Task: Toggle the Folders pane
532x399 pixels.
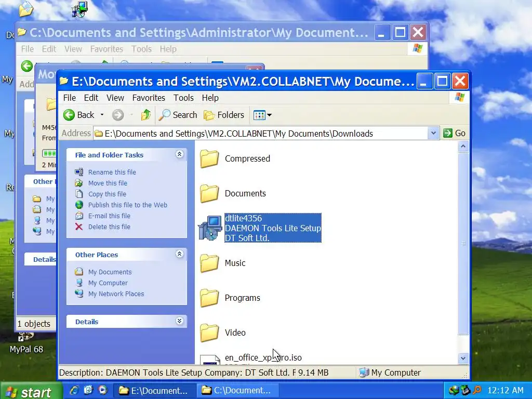Action: [224, 115]
